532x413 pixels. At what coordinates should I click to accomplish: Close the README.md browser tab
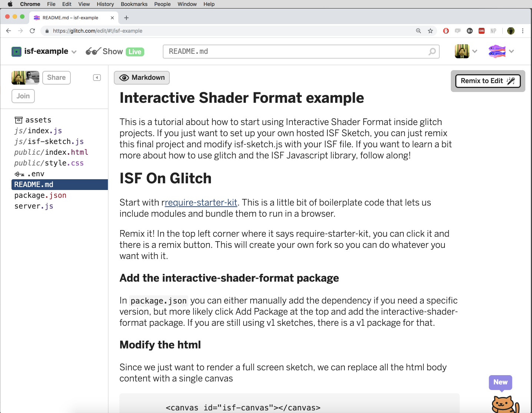pyautogui.click(x=112, y=18)
